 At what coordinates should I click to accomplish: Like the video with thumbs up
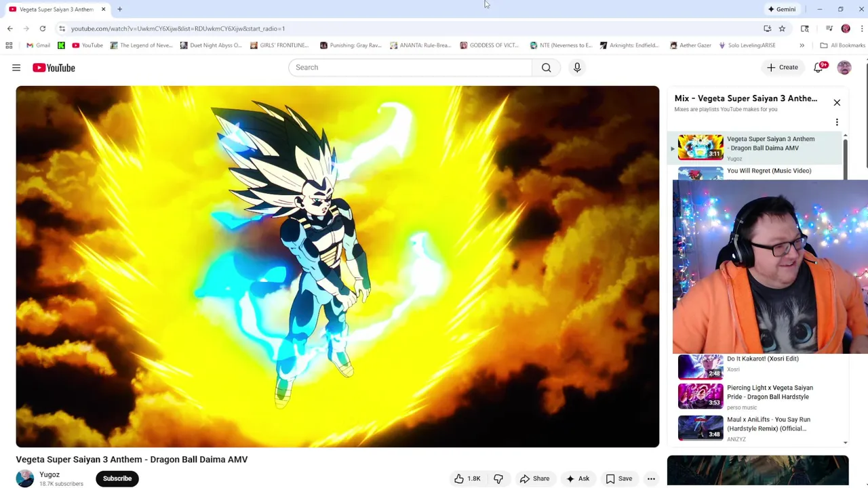469,479
